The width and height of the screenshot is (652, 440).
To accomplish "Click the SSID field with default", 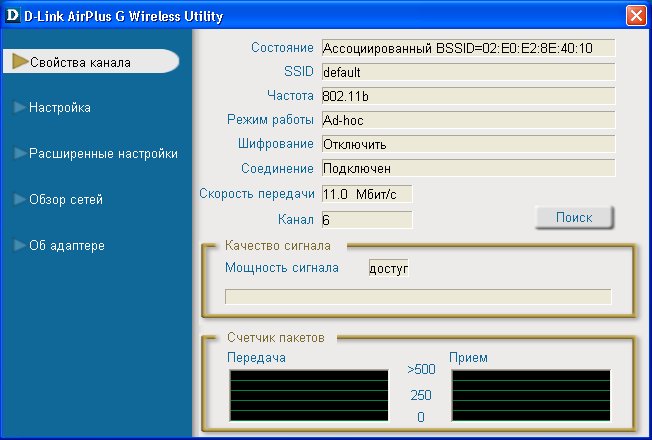I will 468,72.
